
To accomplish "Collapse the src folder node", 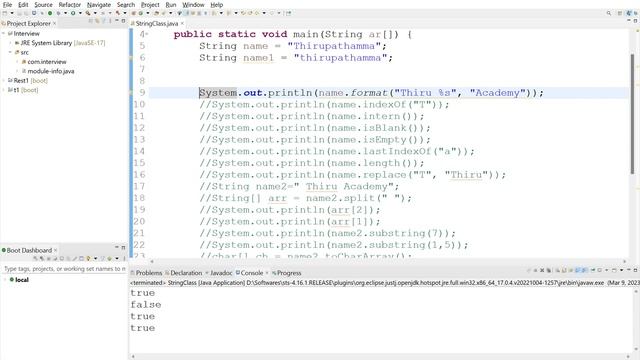I will click(10, 52).
